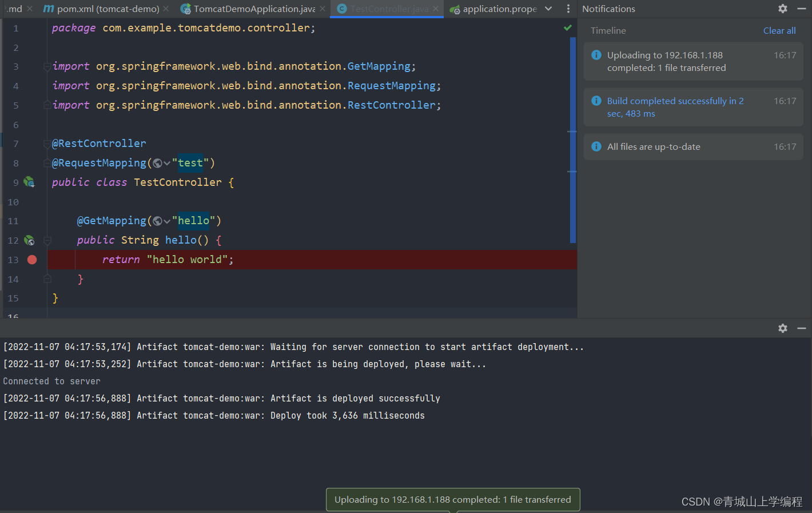Open the application.properties tab
This screenshot has width=812, height=513.
(x=493, y=9)
